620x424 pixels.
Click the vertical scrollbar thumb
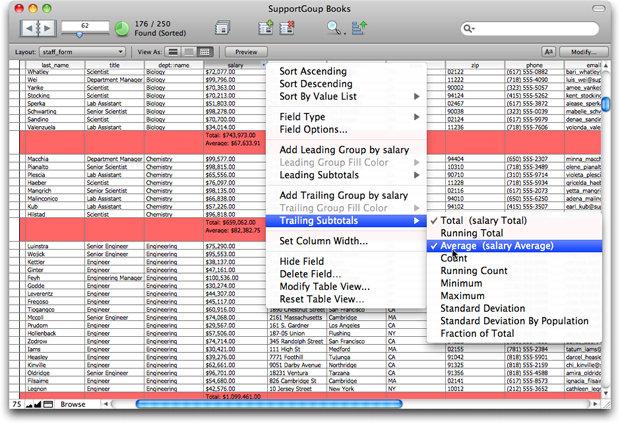click(x=605, y=104)
